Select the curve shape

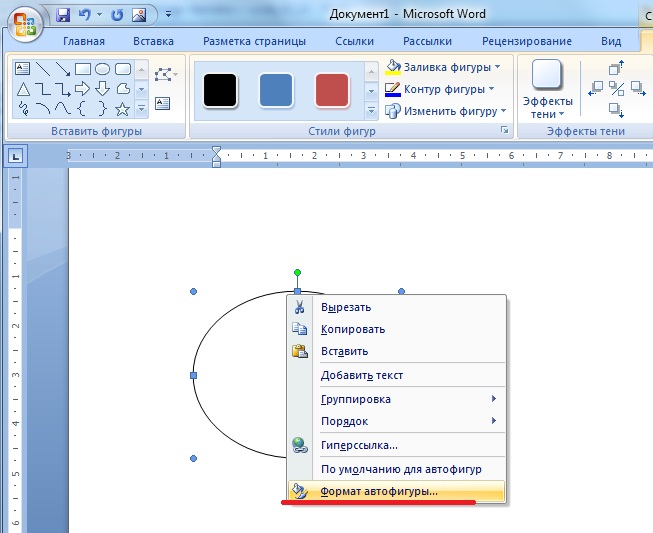tap(62, 109)
